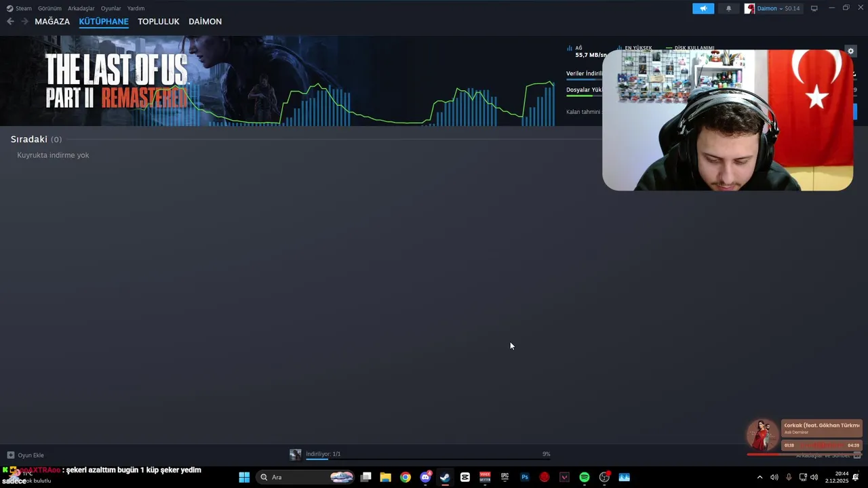Click the AĞ 55,7 MB/sn network stat
Viewport: 868px width, 488px height.
pyautogui.click(x=587, y=52)
